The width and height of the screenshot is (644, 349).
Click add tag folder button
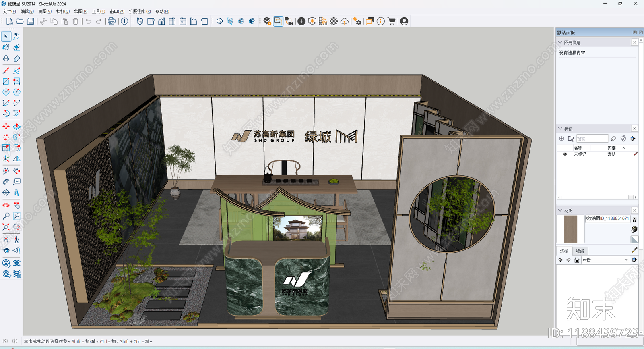571,139
